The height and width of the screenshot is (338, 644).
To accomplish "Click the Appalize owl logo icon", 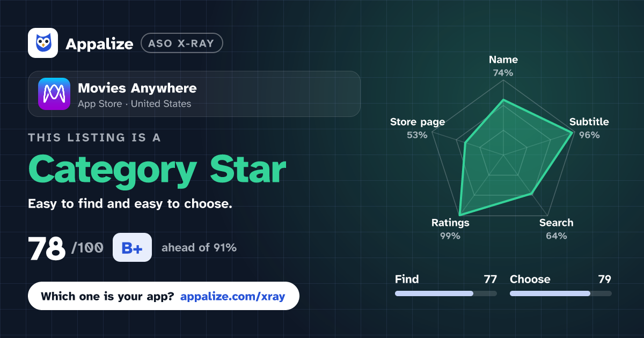I will click(43, 43).
